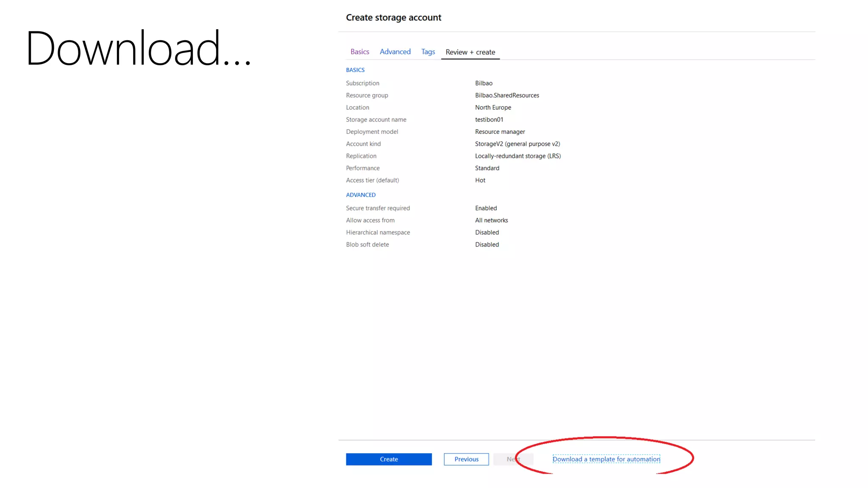This screenshot has width=868, height=488.
Task: Open the Basics tab
Action: point(359,52)
